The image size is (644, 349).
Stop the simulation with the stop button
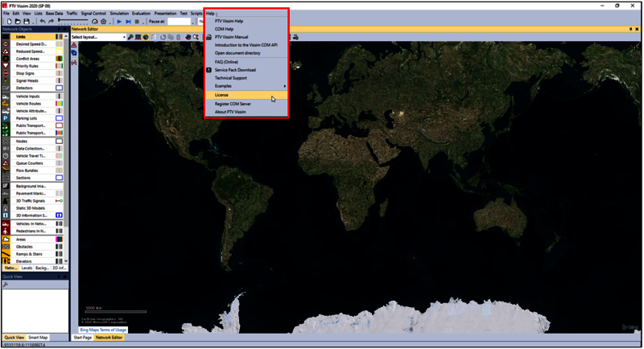[x=138, y=22]
